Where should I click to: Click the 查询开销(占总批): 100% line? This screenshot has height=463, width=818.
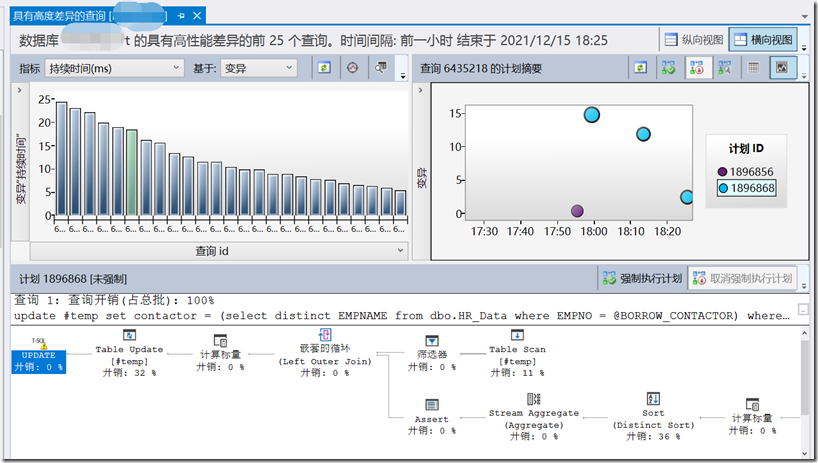[114, 300]
